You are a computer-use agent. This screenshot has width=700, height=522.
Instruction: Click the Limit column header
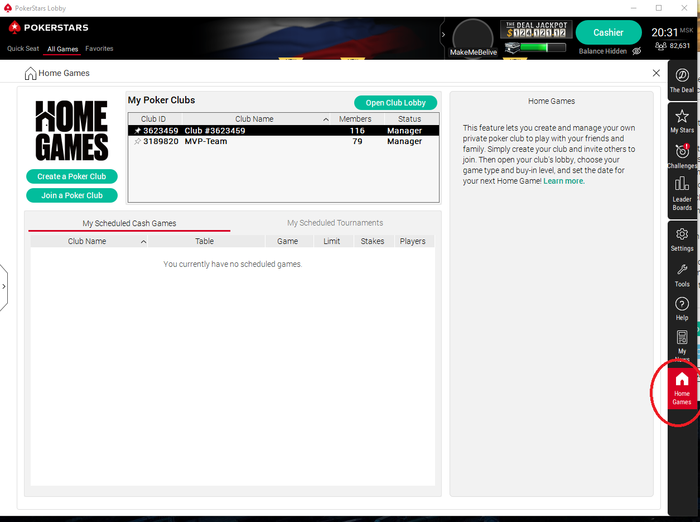pos(333,241)
